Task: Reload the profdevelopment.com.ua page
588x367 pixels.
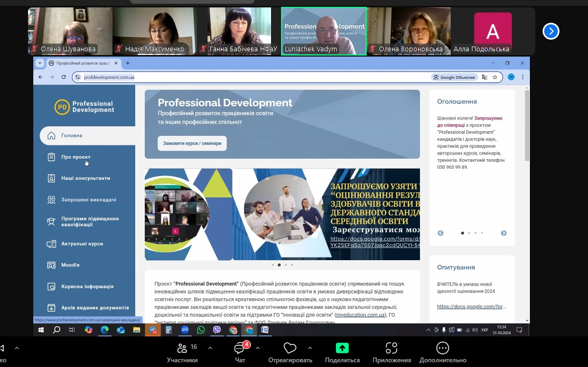Action: pos(64,77)
